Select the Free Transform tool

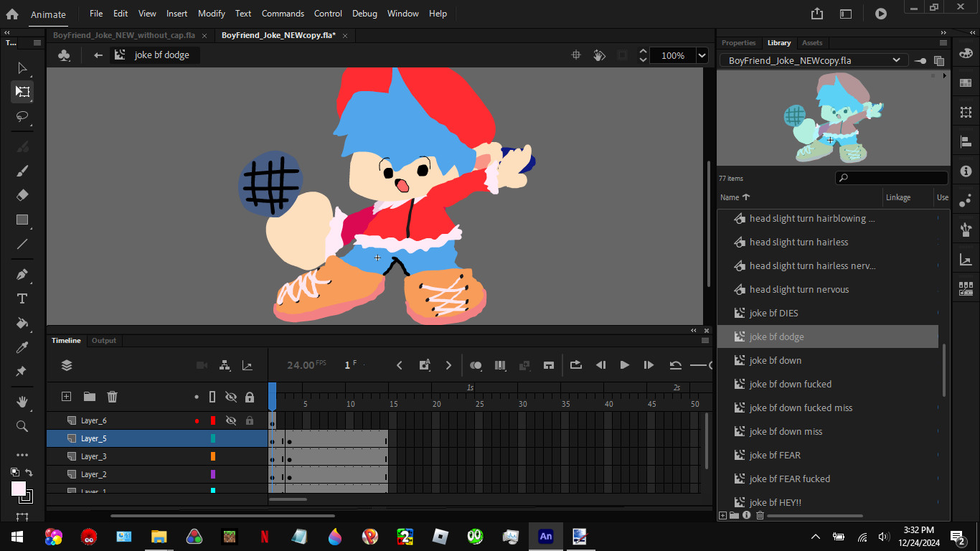22,92
